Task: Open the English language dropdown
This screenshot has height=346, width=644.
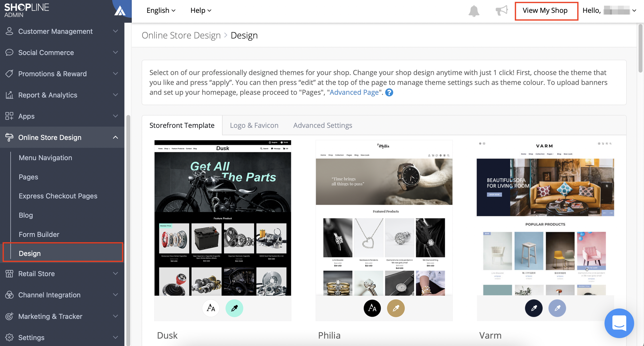Action: pyautogui.click(x=161, y=11)
